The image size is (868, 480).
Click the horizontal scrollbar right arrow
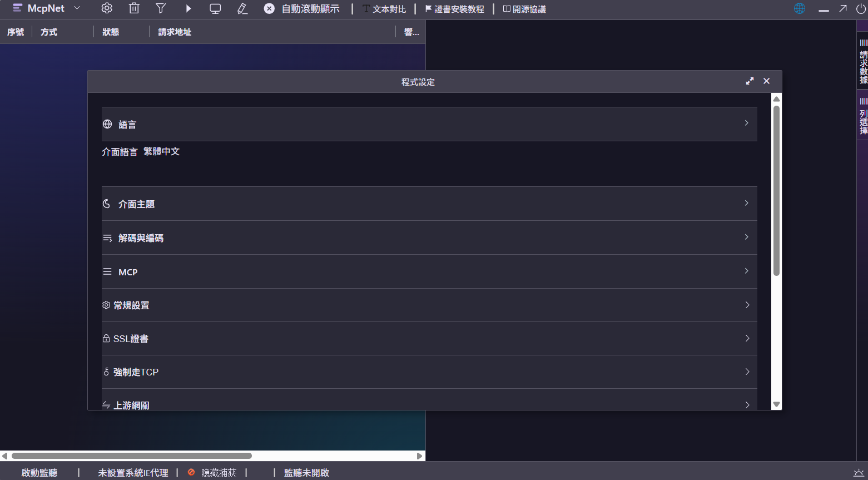[420, 456]
